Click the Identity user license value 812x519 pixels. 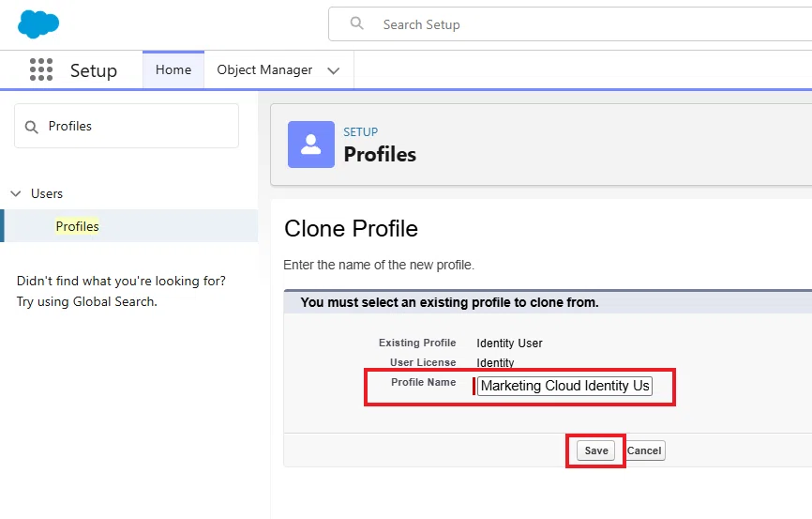click(496, 363)
